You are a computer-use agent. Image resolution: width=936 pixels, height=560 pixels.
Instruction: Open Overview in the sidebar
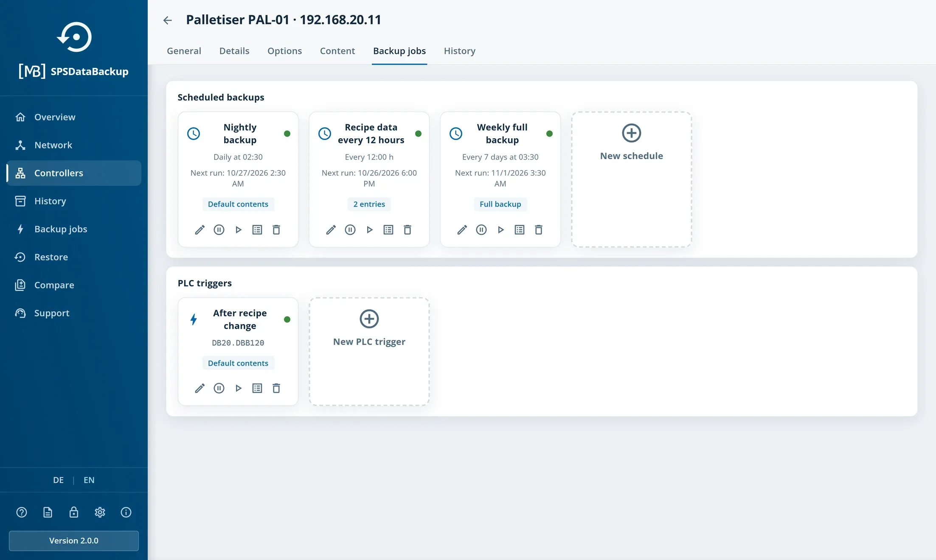click(x=74, y=117)
